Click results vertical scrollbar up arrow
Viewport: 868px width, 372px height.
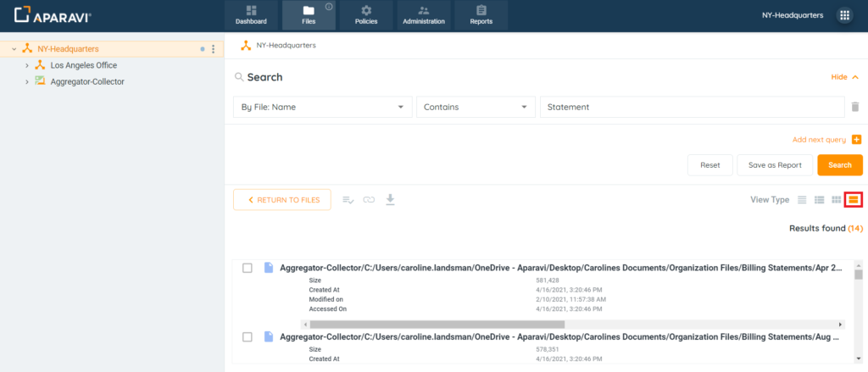click(858, 264)
